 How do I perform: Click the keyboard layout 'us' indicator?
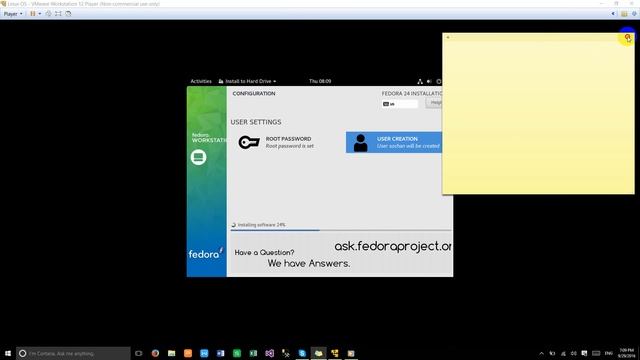[x=400, y=104]
